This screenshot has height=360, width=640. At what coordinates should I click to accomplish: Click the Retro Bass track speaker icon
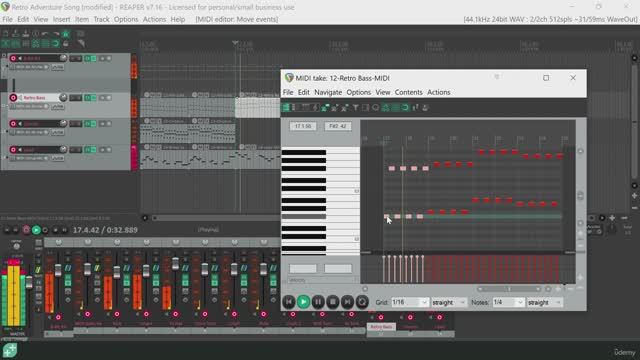[20, 98]
